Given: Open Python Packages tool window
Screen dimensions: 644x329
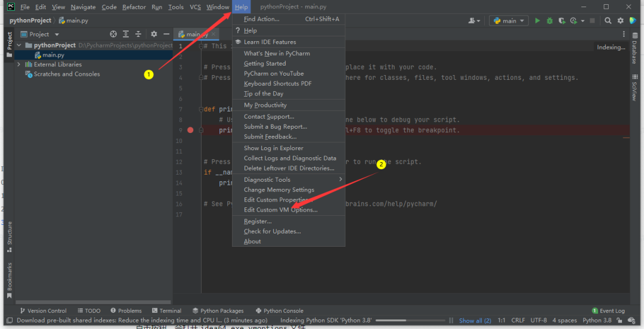Looking at the screenshot, I should [218, 311].
